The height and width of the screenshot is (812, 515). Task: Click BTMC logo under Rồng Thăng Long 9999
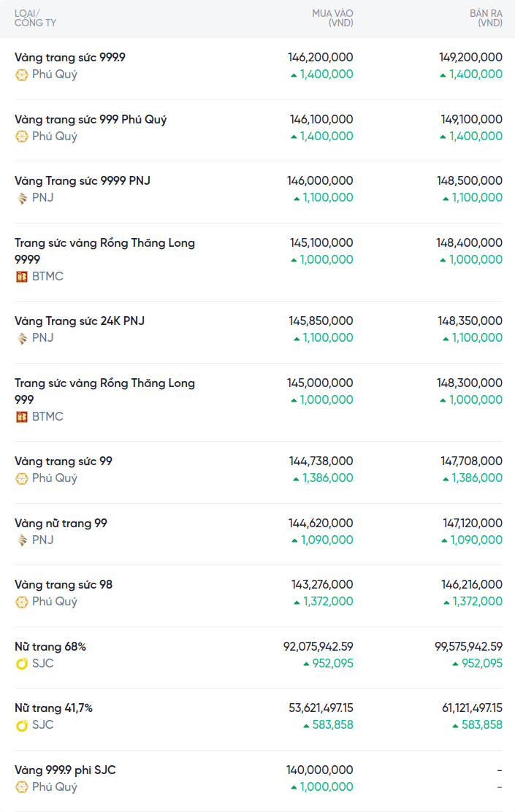point(22,277)
